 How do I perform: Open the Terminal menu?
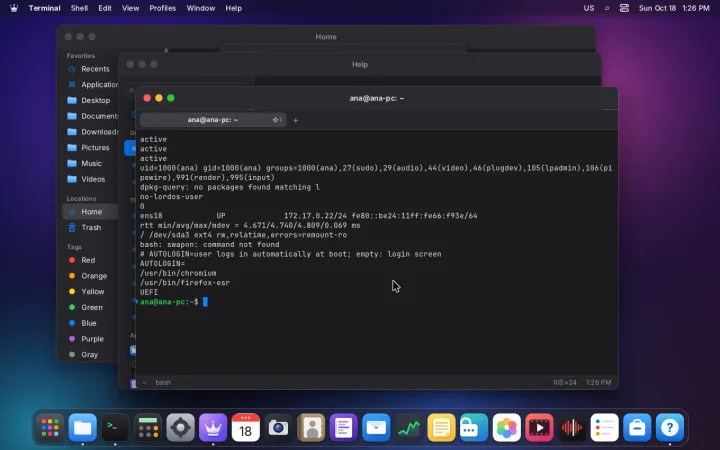point(45,8)
